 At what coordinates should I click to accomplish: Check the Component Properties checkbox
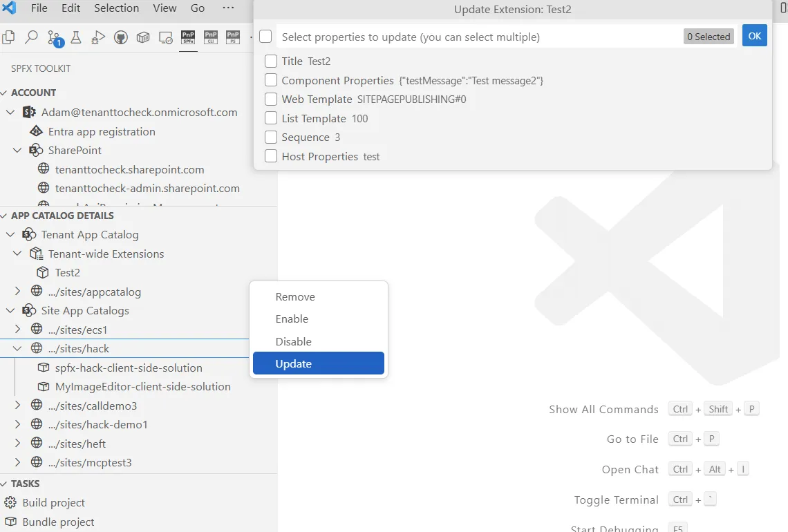(x=270, y=80)
